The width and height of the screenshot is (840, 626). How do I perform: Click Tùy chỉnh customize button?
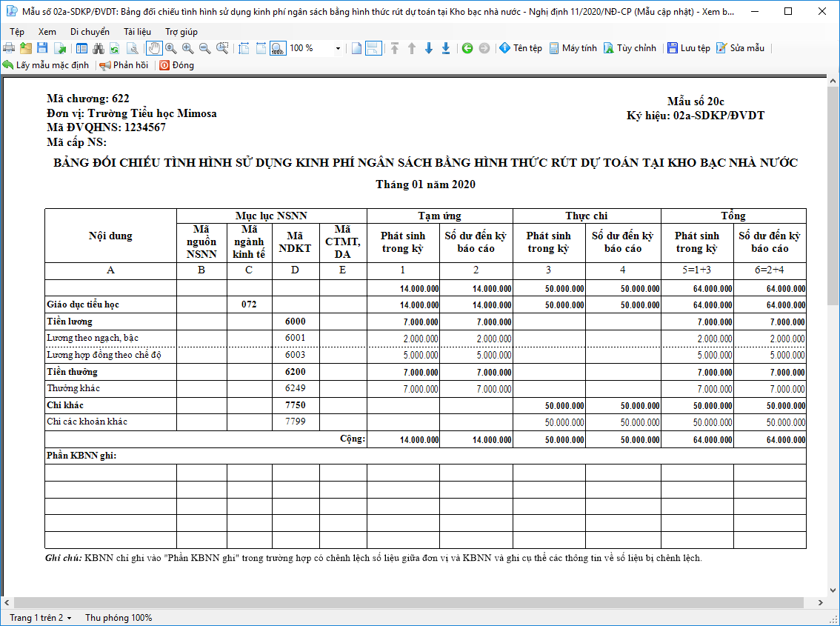630,48
